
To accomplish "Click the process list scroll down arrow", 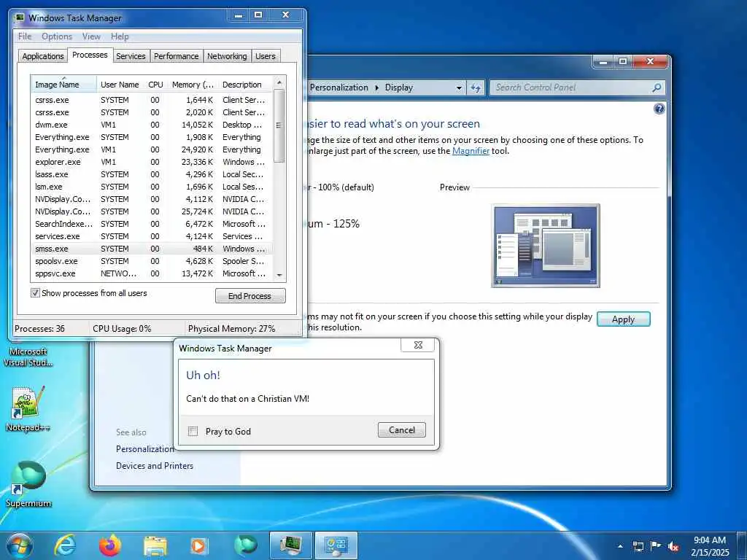I will pyautogui.click(x=279, y=275).
